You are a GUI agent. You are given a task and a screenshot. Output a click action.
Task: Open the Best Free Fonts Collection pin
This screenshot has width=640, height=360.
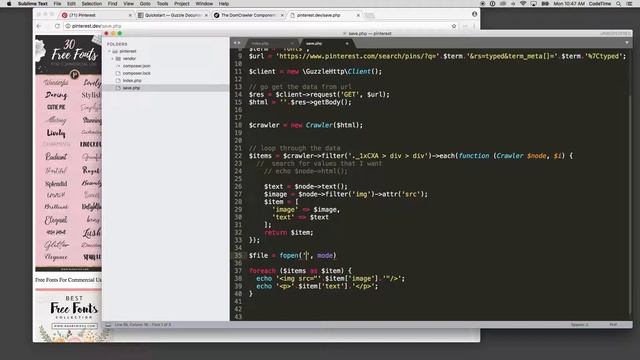(69, 317)
